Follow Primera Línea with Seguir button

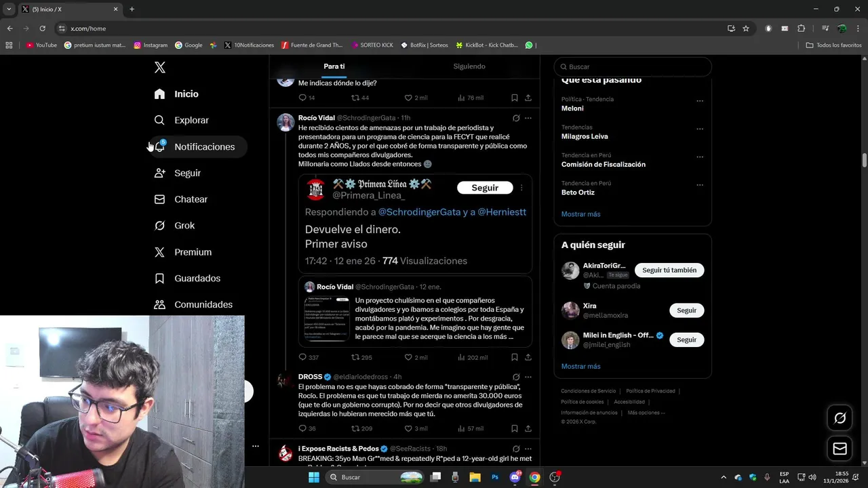[x=485, y=188]
